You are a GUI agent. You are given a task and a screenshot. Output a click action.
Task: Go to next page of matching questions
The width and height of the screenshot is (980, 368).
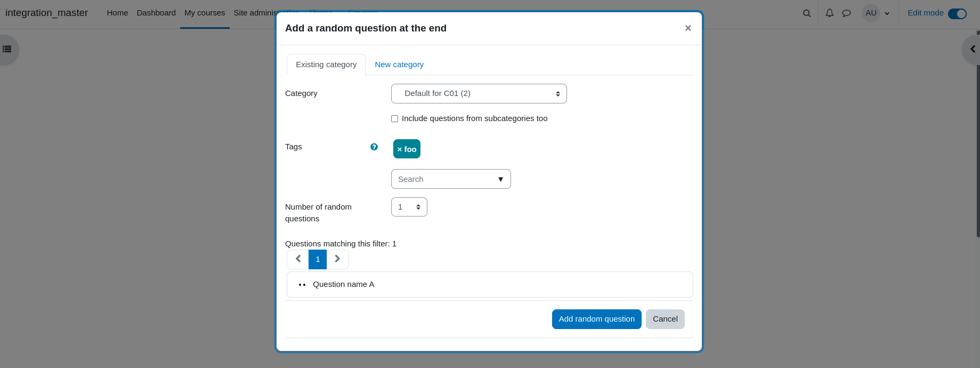(337, 259)
